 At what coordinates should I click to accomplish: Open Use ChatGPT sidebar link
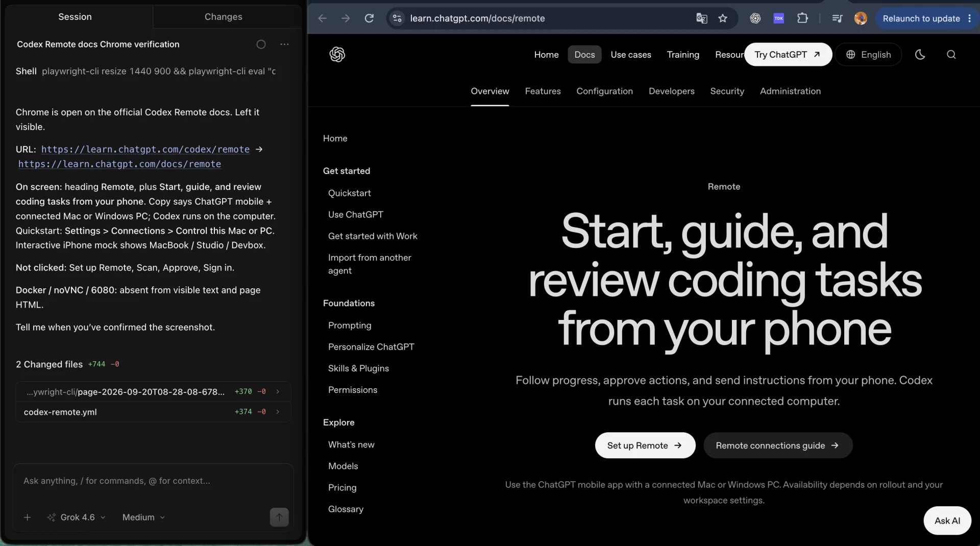[x=355, y=215]
